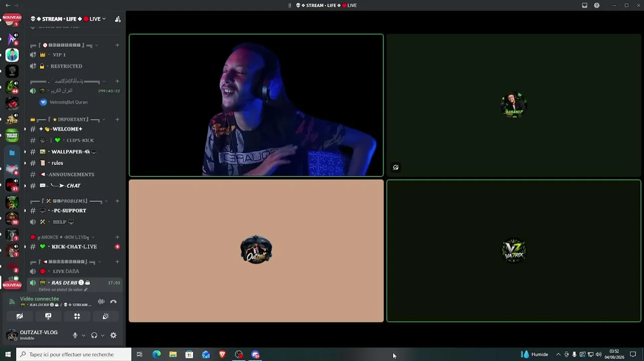Open the server with badge 21
The width and height of the screenshot is (644, 361).
[x=12, y=185]
